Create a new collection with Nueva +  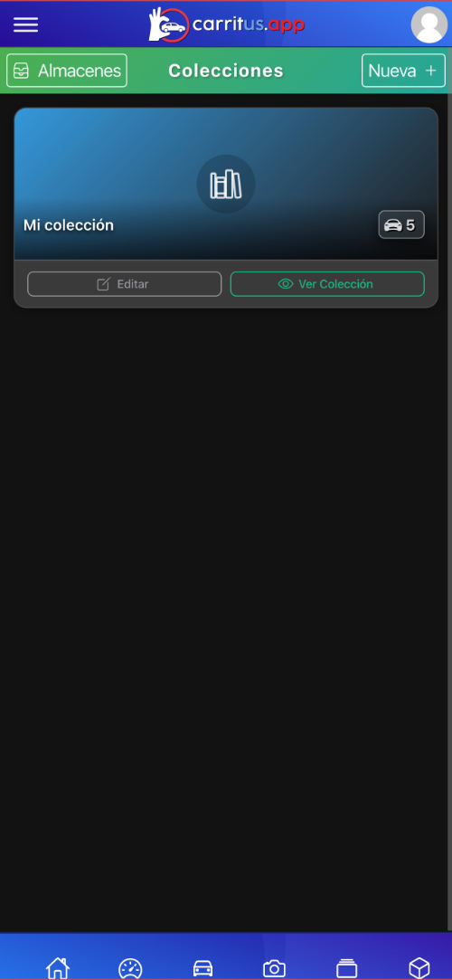pos(404,71)
